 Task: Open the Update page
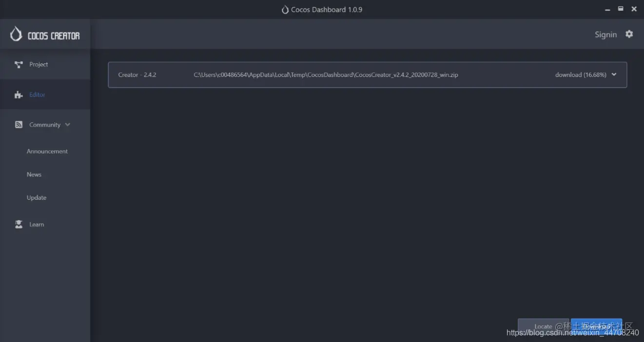coord(37,198)
